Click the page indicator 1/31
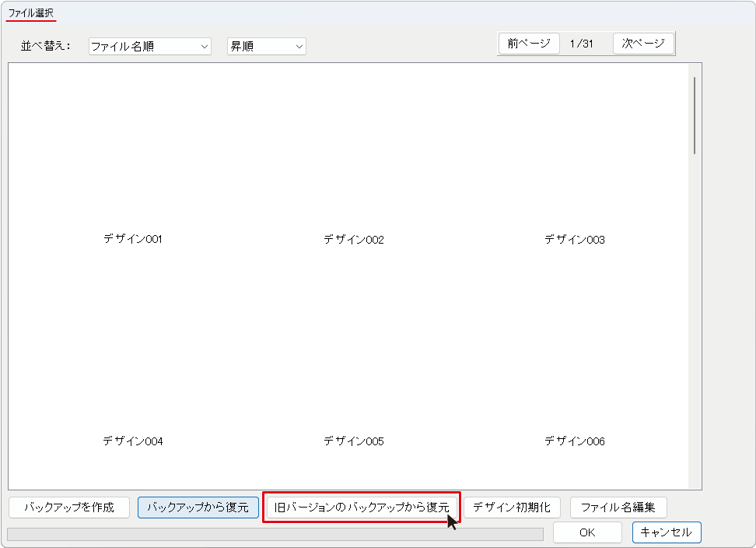Image resolution: width=756 pixels, height=548 pixels. point(582,44)
